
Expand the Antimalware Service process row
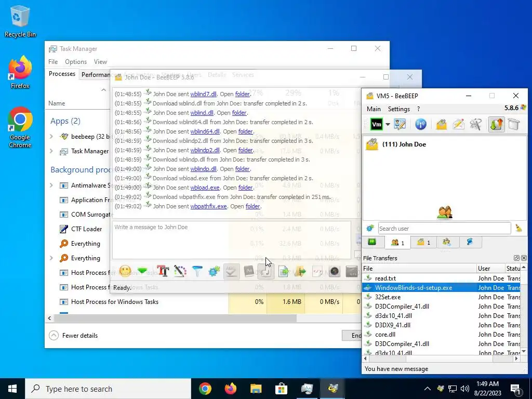click(x=51, y=185)
